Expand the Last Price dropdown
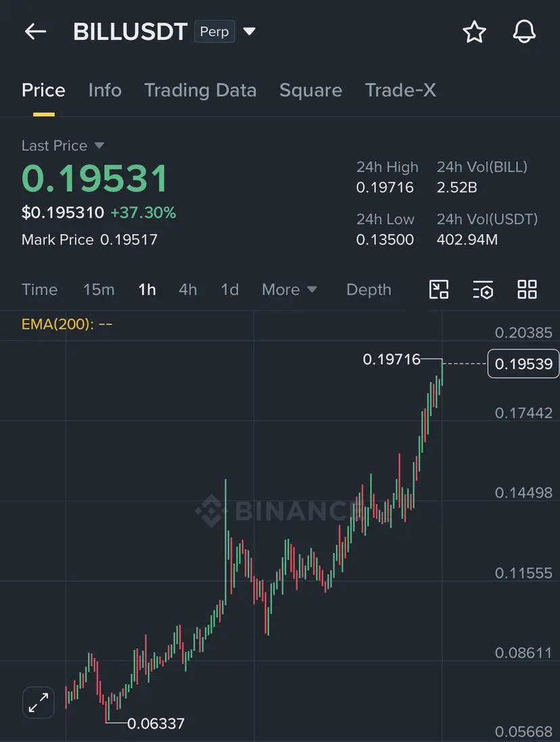The height and width of the screenshot is (742, 560). click(99, 145)
